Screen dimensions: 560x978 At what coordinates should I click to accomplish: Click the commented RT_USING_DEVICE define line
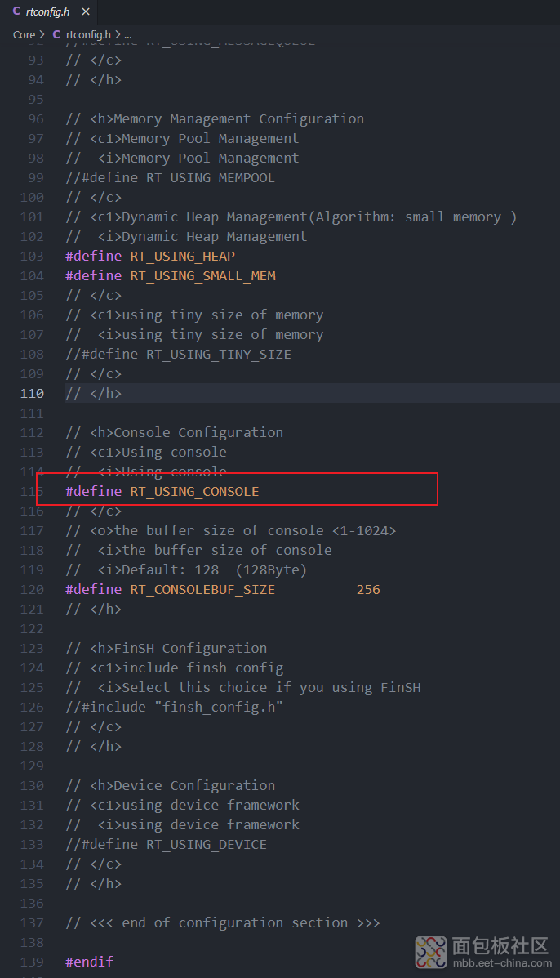(x=167, y=845)
